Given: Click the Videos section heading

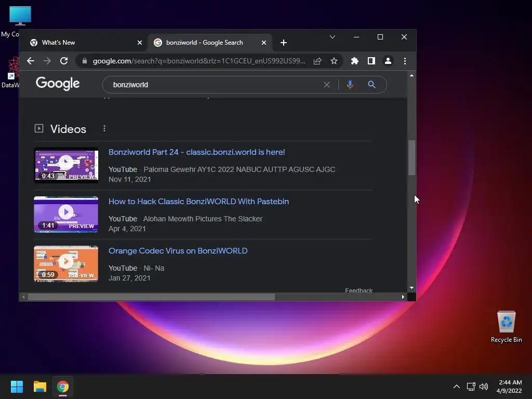Looking at the screenshot, I should [68, 129].
